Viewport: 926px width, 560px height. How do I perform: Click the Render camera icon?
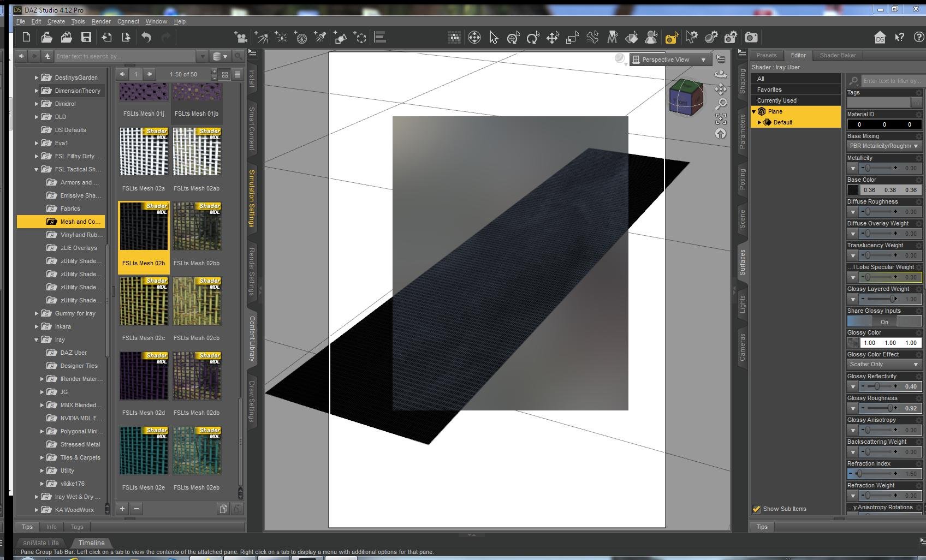(x=751, y=37)
